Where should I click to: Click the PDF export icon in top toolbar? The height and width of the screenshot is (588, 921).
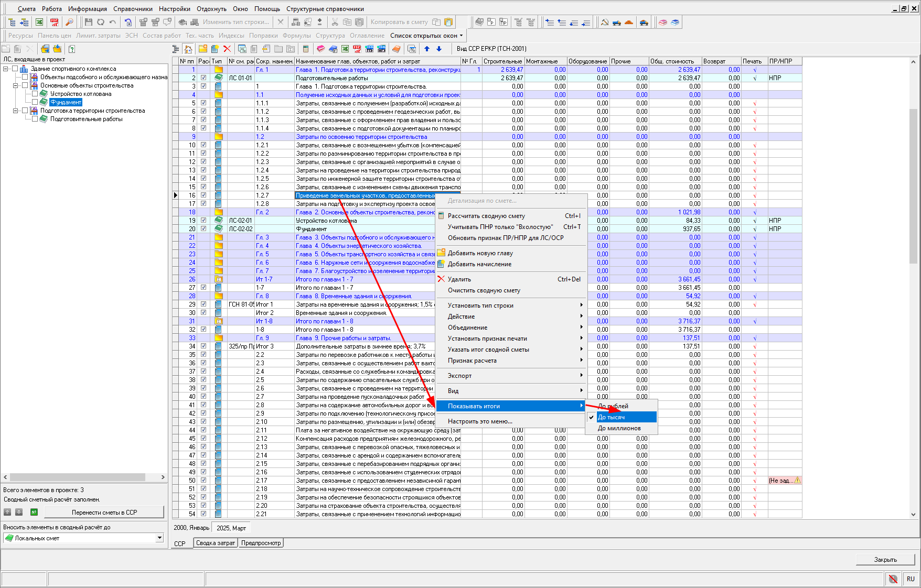point(55,22)
